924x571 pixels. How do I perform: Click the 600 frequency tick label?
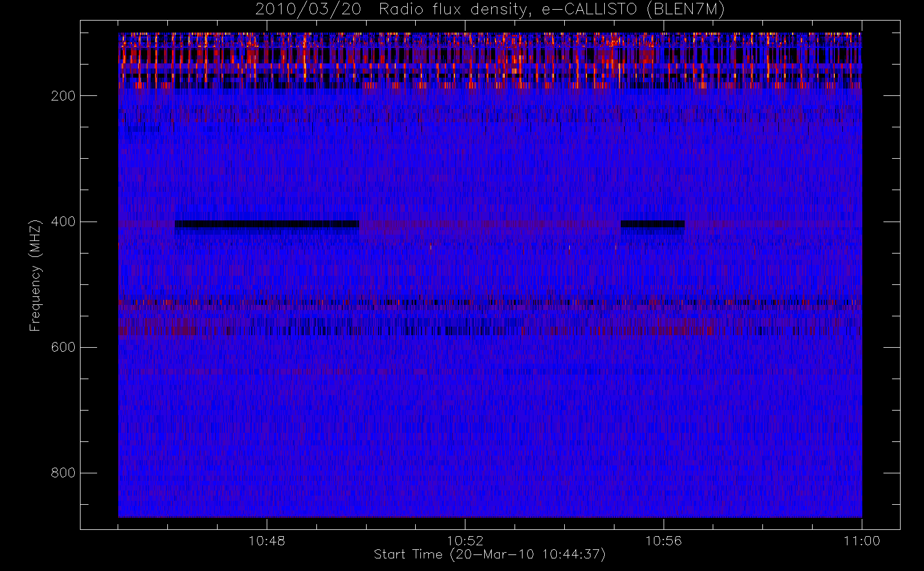pos(63,347)
